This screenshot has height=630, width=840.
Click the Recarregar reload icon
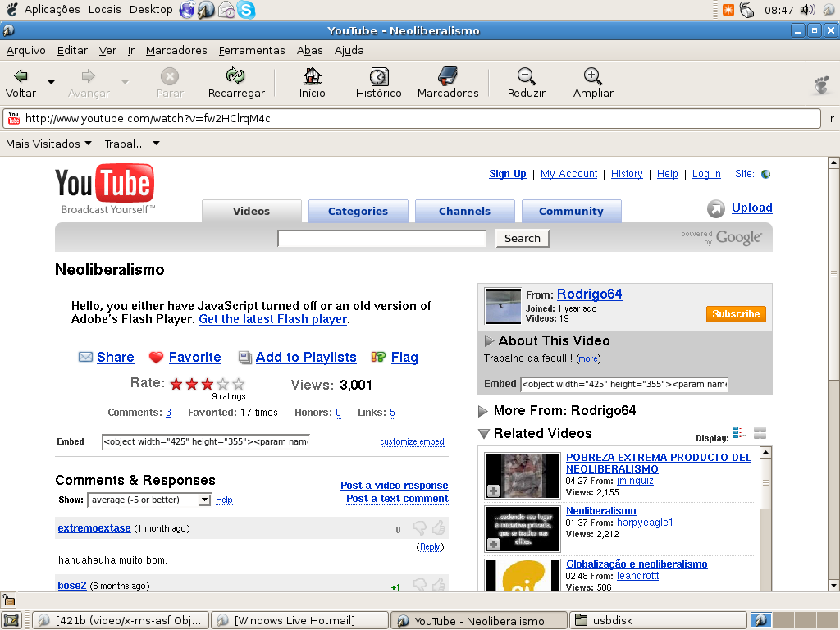[235, 76]
